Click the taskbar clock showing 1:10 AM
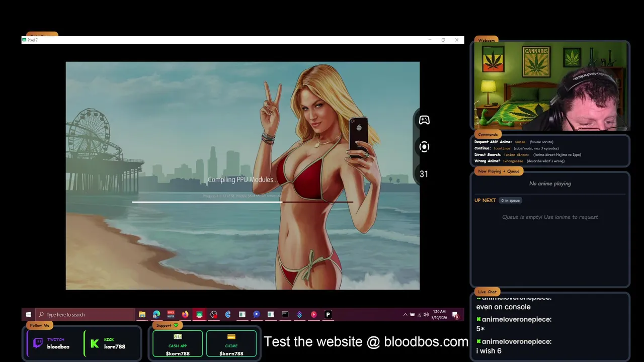This screenshot has height=362, width=644. 439,315
